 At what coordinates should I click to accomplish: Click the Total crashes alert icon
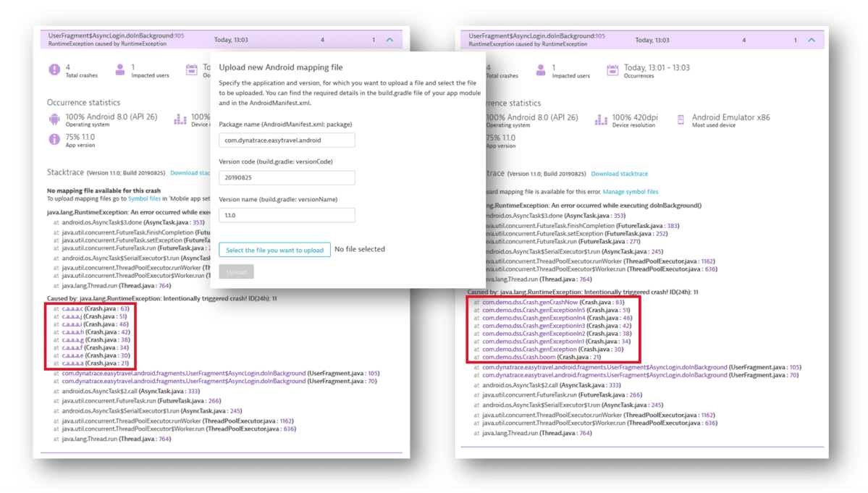coord(56,70)
